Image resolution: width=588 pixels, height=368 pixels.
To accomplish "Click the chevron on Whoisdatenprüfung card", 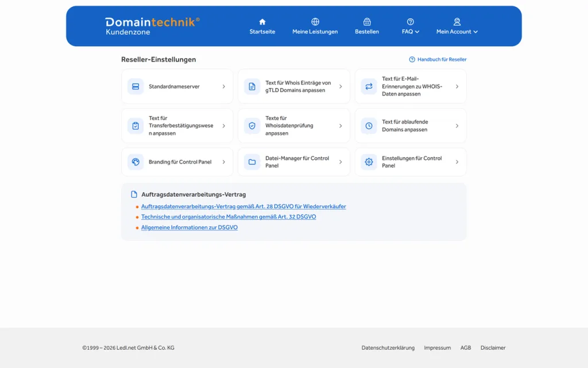I will (341, 126).
